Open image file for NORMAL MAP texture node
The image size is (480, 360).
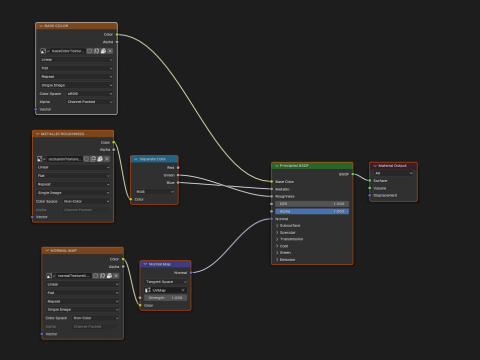[x=109, y=276]
